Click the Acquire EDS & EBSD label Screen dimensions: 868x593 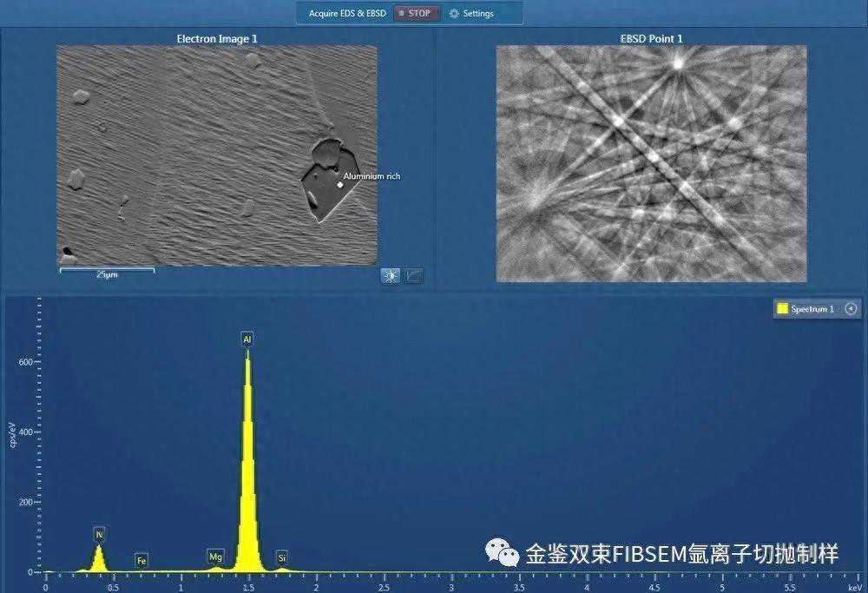tap(347, 14)
